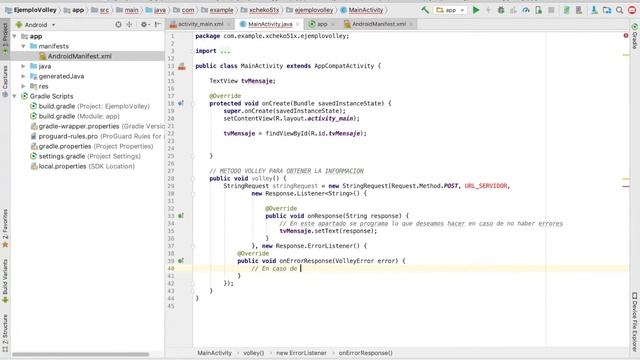
Task: Click onErrorResponse() in bottom breadcrumb
Action: [x=365, y=353]
